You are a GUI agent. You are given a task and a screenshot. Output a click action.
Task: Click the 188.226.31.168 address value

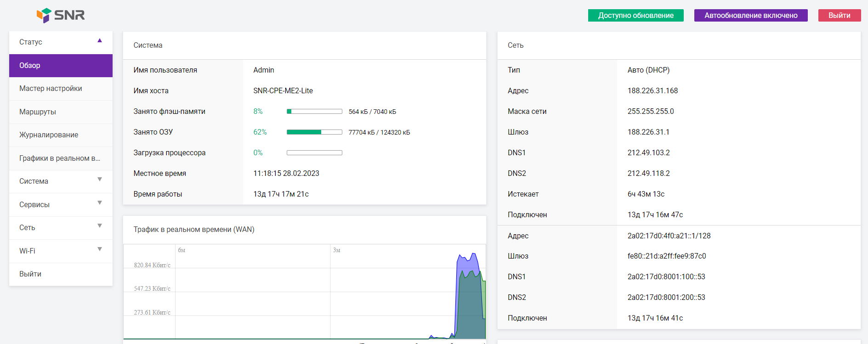(652, 91)
